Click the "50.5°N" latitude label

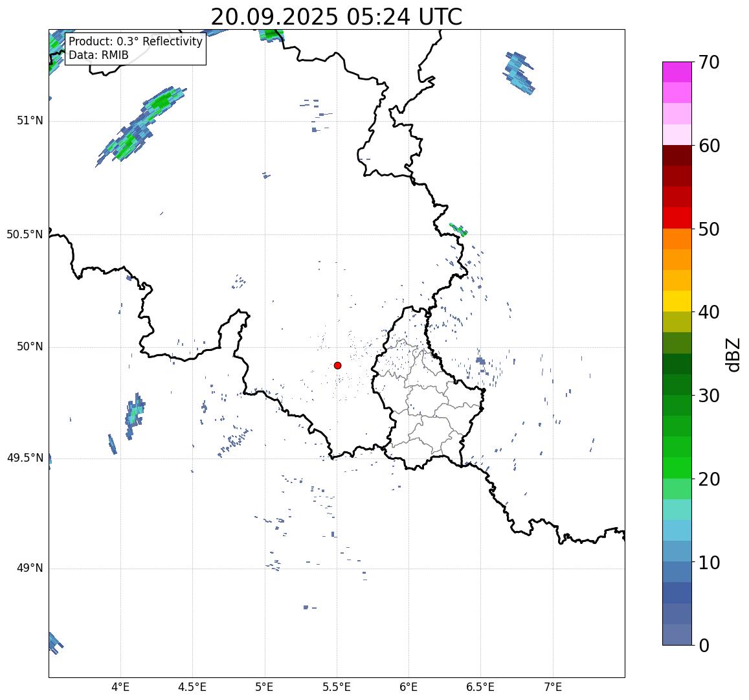(x=25, y=234)
